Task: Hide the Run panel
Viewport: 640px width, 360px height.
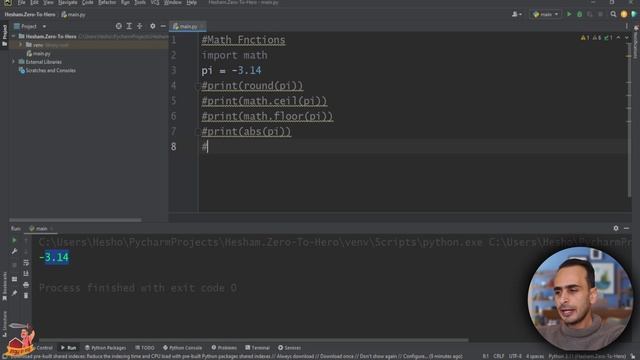Action: pyautogui.click(x=626, y=228)
